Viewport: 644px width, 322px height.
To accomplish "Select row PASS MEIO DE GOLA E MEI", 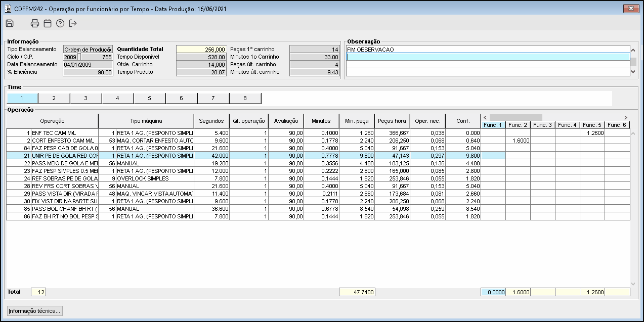I will [318, 163].
